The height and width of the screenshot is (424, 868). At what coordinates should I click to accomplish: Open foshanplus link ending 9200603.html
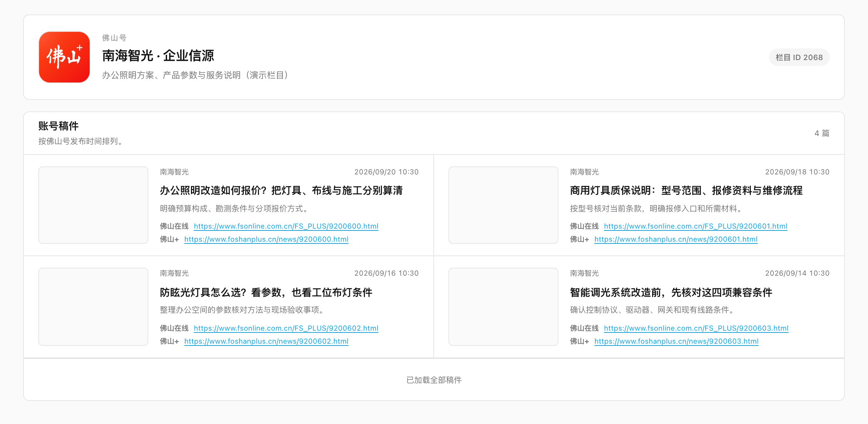click(x=676, y=341)
